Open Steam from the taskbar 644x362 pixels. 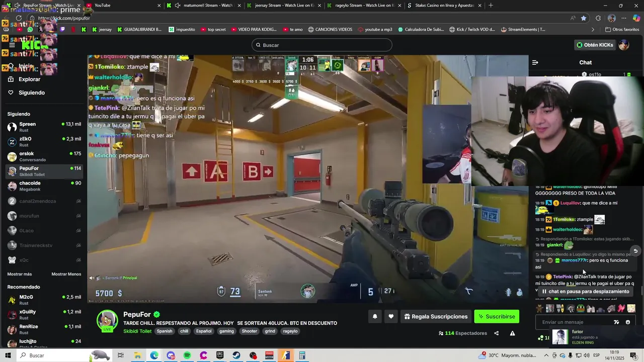[x=236, y=355]
